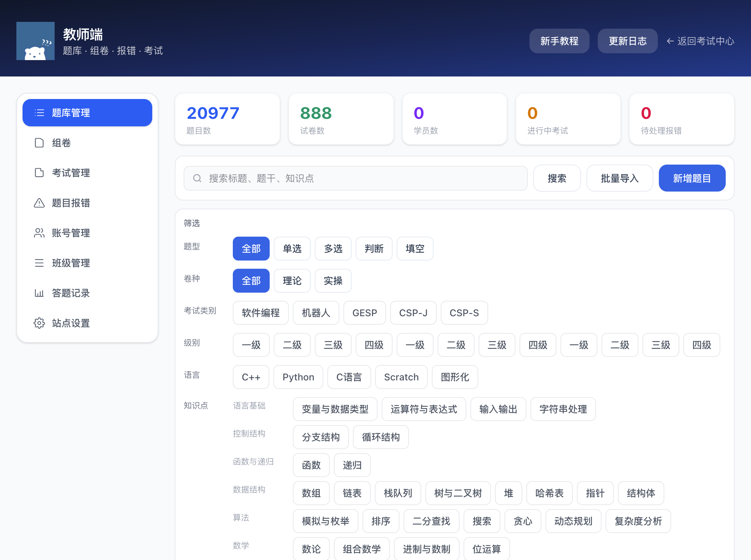Click the gear icon for 站点设置
The height and width of the screenshot is (560, 751).
pyautogui.click(x=39, y=323)
